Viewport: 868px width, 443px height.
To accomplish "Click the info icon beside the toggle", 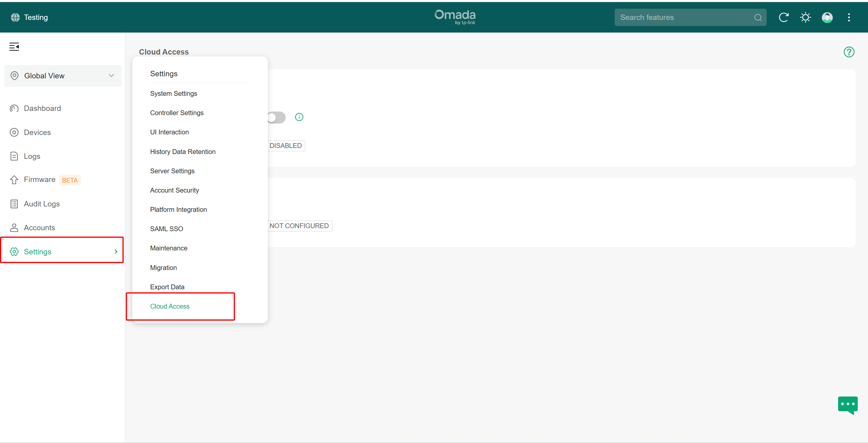I will point(299,117).
